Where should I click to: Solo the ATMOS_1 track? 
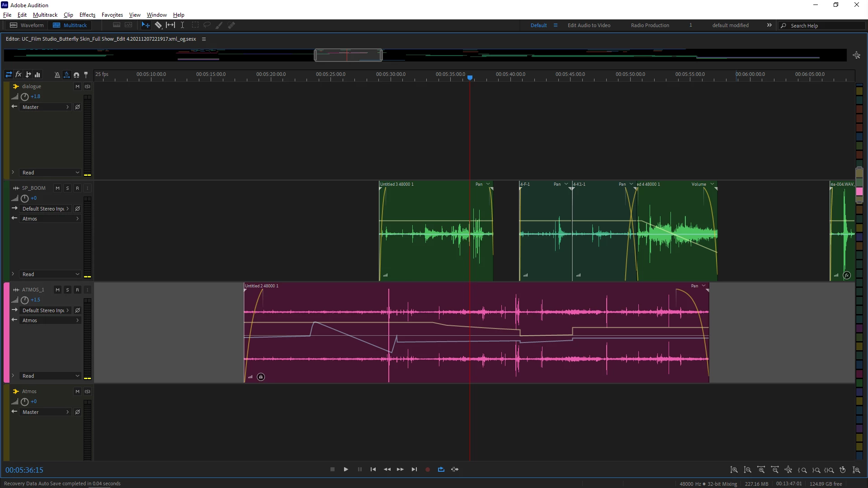(67, 290)
